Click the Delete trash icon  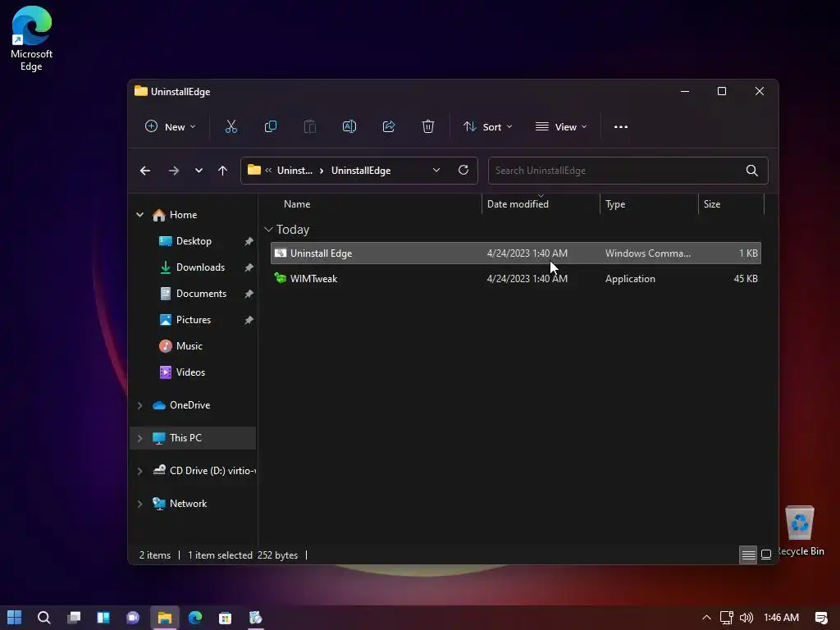tap(428, 127)
